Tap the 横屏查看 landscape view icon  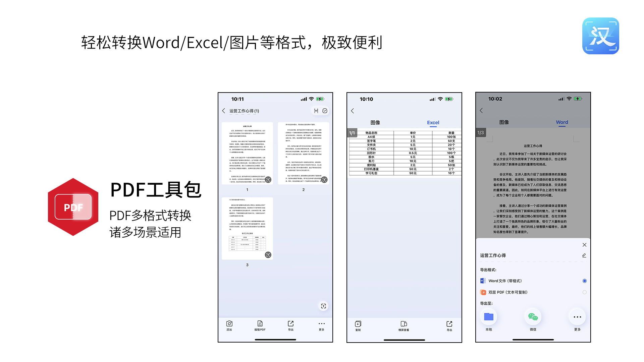(x=404, y=324)
